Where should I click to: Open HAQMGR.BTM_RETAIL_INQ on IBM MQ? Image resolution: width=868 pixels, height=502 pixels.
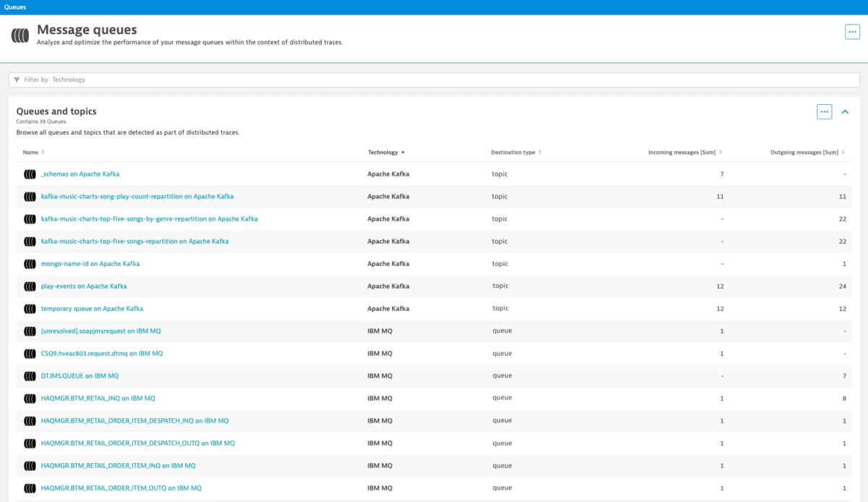coord(97,398)
